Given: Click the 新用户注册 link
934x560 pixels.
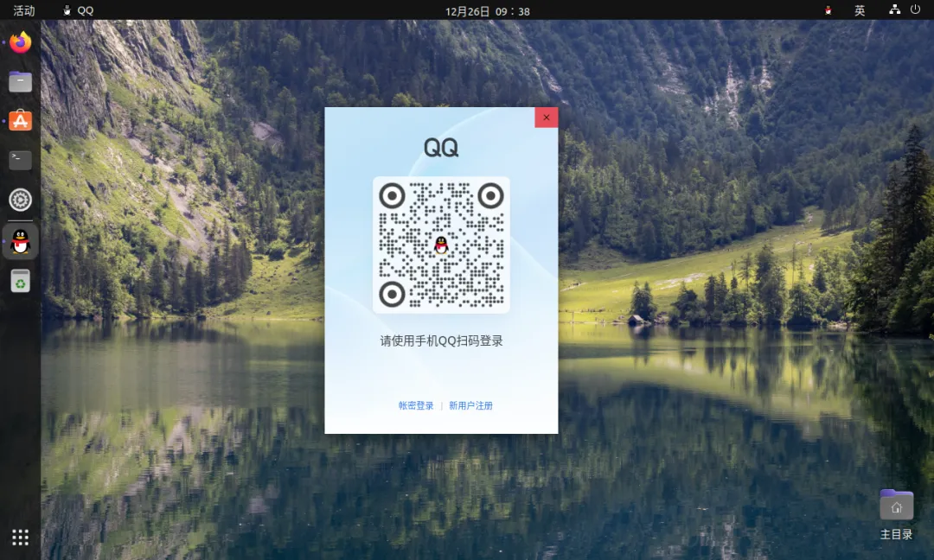Looking at the screenshot, I should [x=470, y=405].
